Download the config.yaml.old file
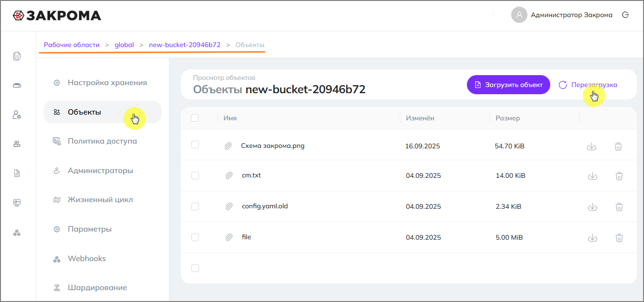The image size is (644, 302). 592,207
